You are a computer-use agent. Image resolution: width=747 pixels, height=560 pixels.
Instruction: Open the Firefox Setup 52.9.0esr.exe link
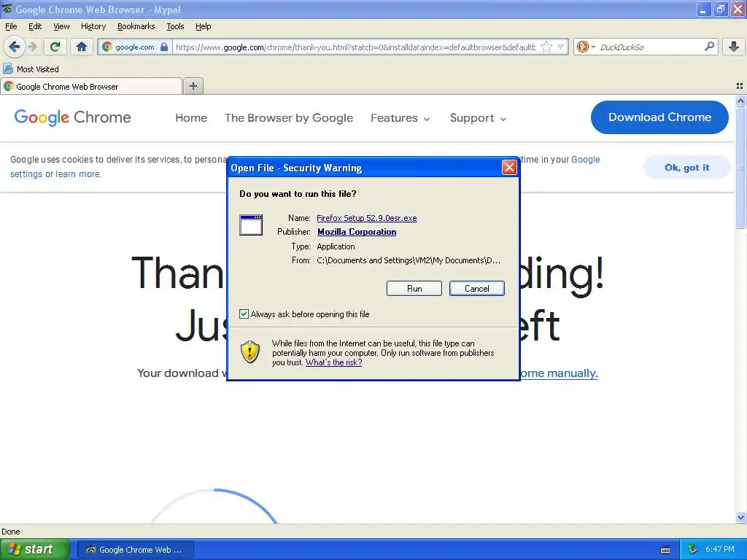coord(366,217)
